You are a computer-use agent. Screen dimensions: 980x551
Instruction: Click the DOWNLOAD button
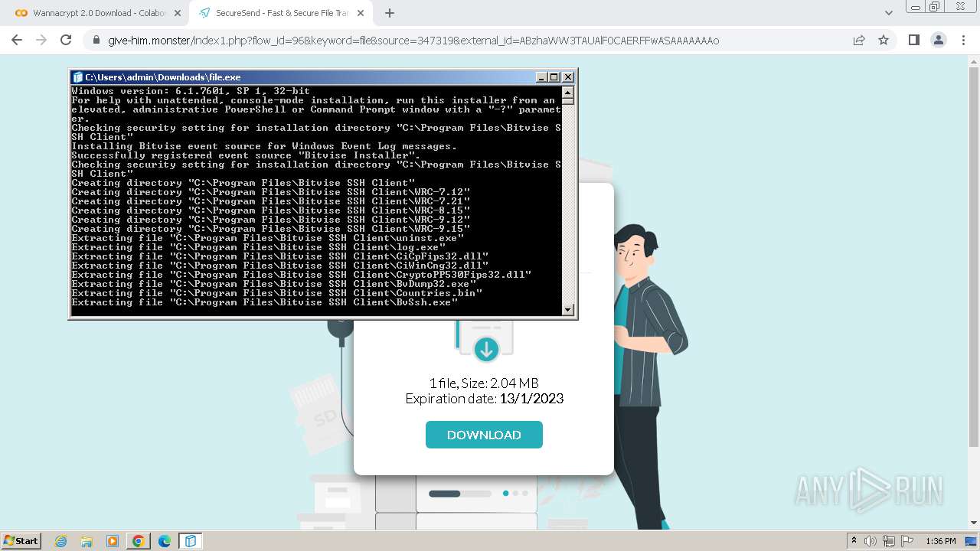coord(484,435)
